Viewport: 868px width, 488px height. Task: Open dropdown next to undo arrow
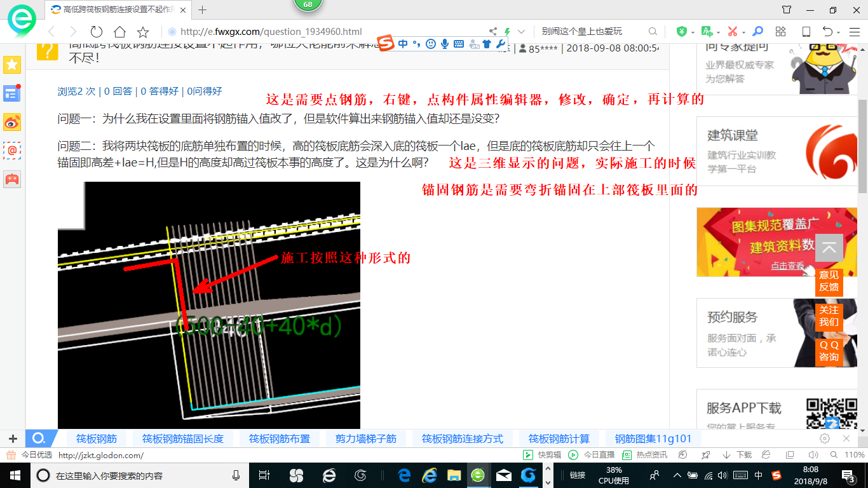[839, 32]
